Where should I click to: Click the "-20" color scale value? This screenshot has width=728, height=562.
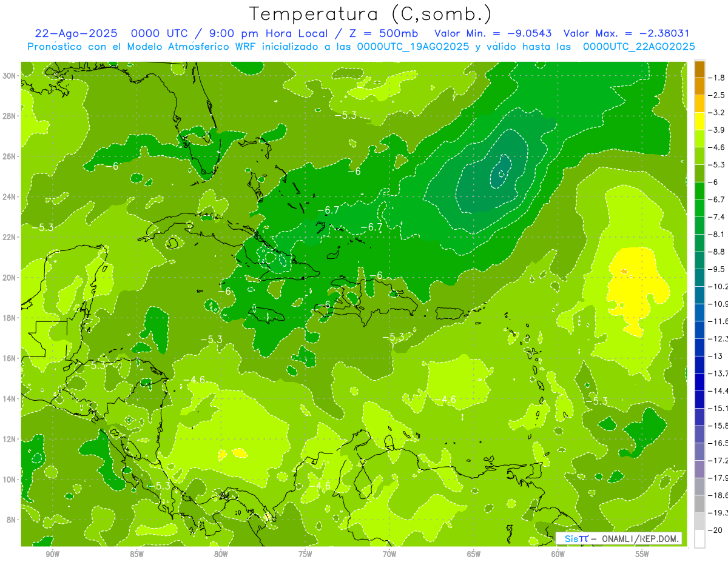715,530
